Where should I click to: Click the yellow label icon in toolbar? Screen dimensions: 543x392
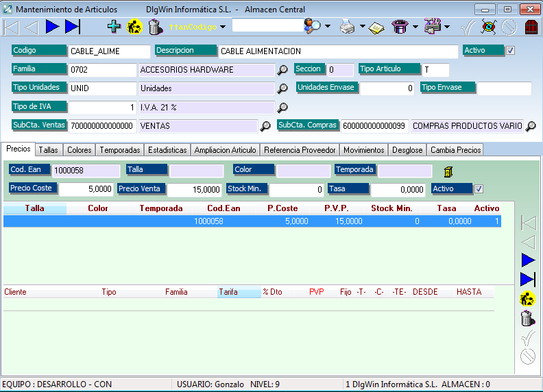click(376, 27)
